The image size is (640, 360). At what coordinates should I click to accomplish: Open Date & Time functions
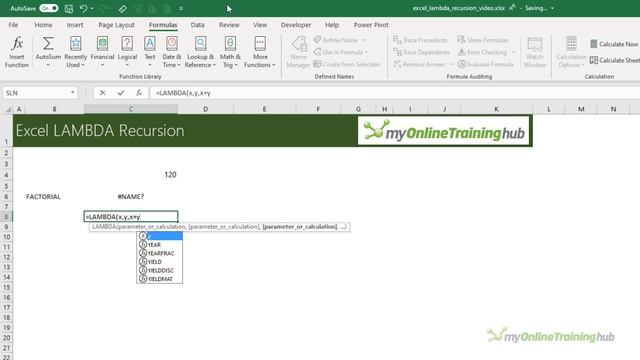172,51
